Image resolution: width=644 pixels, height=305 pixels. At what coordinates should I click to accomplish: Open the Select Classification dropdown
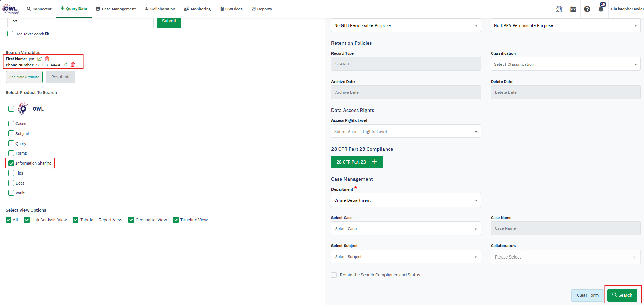coord(565,64)
